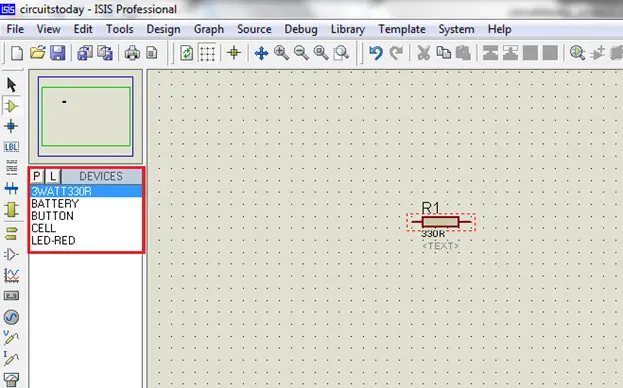Screen dimensions: 623x388
Task: Select the Current Probe tool
Action: pyautogui.click(x=11, y=358)
